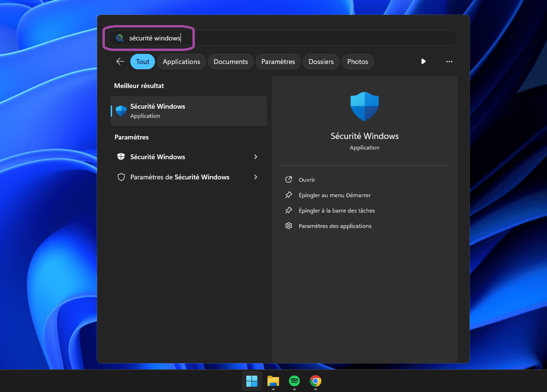Choose Épingler à la barre des tâches

pos(336,211)
